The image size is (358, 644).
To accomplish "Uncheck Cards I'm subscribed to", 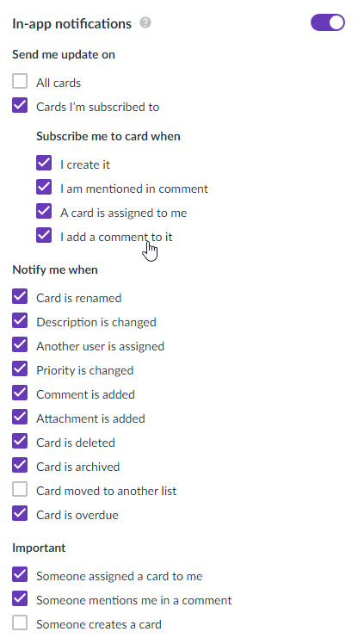I will pyautogui.click(x=20, y=106).
